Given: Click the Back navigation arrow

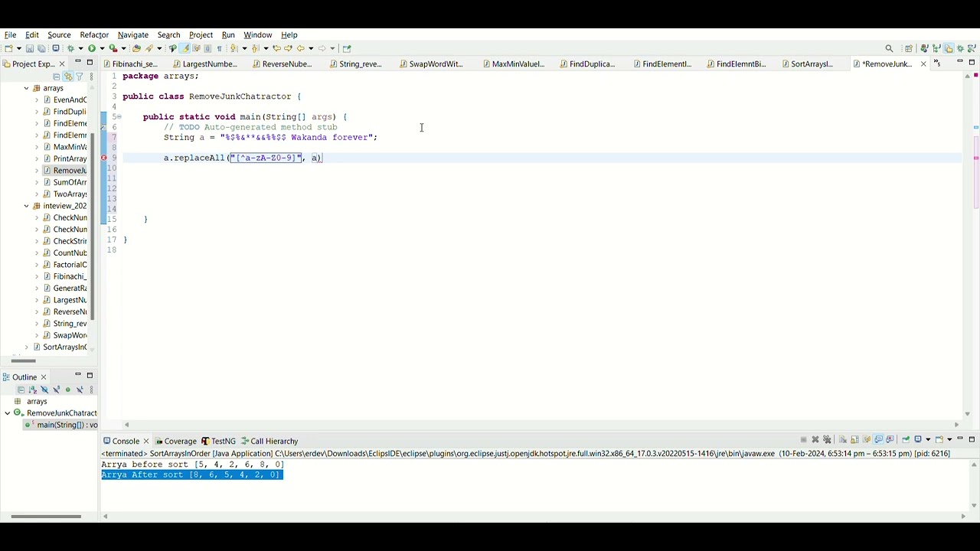Looking at the screenshot, I should 300,48.
